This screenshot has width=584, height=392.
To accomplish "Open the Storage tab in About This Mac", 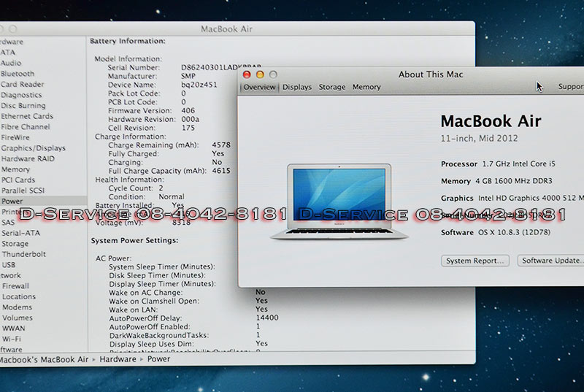I will pyautogui.click(x=332, y=87).
